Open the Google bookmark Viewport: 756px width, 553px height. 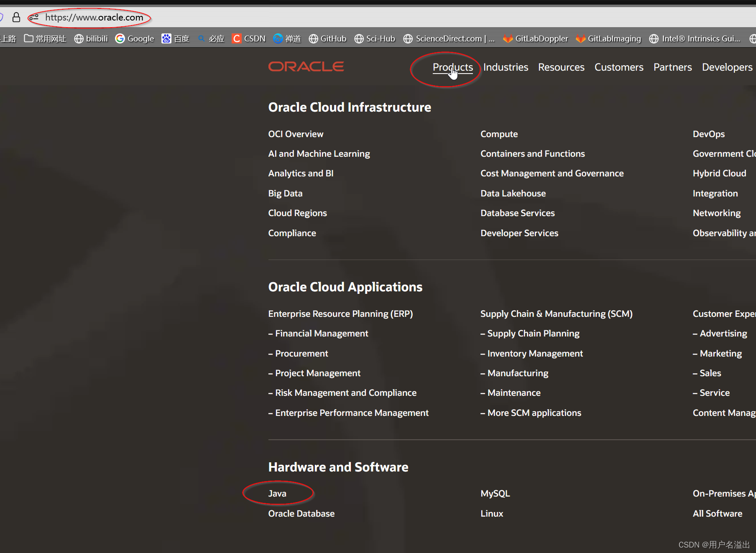[x=134, y=38]
